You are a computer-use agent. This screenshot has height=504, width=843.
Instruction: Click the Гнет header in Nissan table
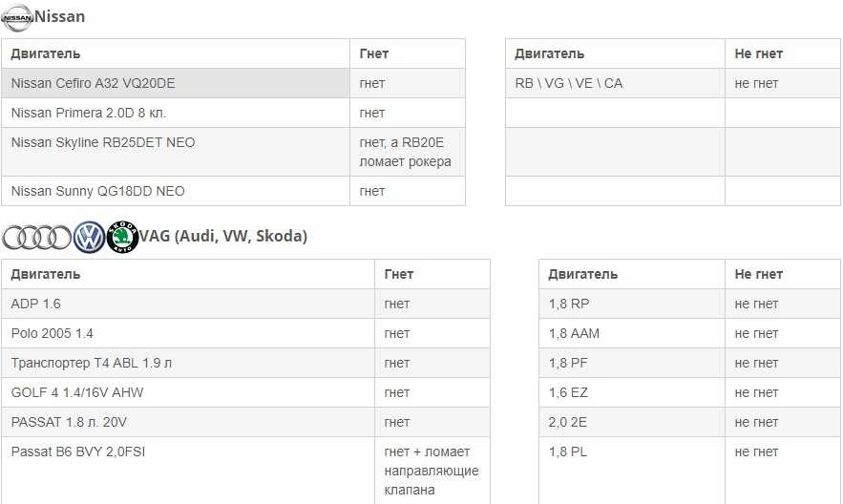click(x=408, y=53)
